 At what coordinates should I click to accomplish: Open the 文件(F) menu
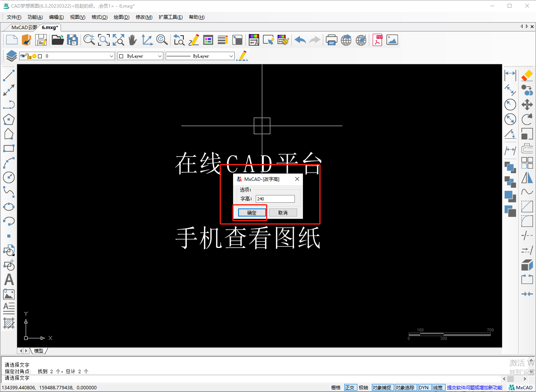coord(14,17)
